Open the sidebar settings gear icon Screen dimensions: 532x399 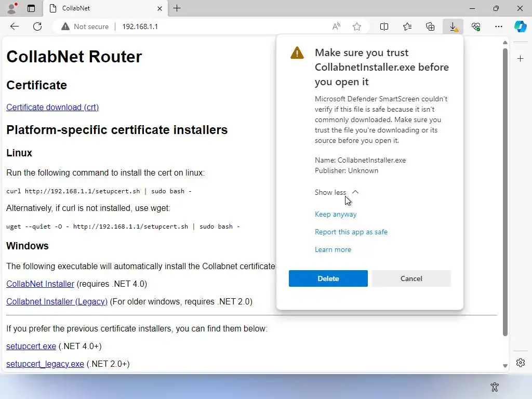(x=520, y=362)
